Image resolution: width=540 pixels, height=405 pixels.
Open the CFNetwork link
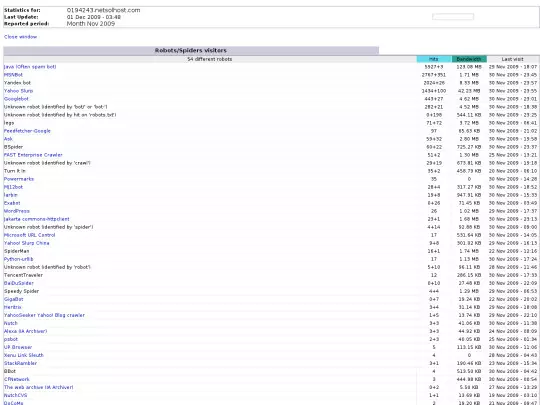[x=17, y=379]
